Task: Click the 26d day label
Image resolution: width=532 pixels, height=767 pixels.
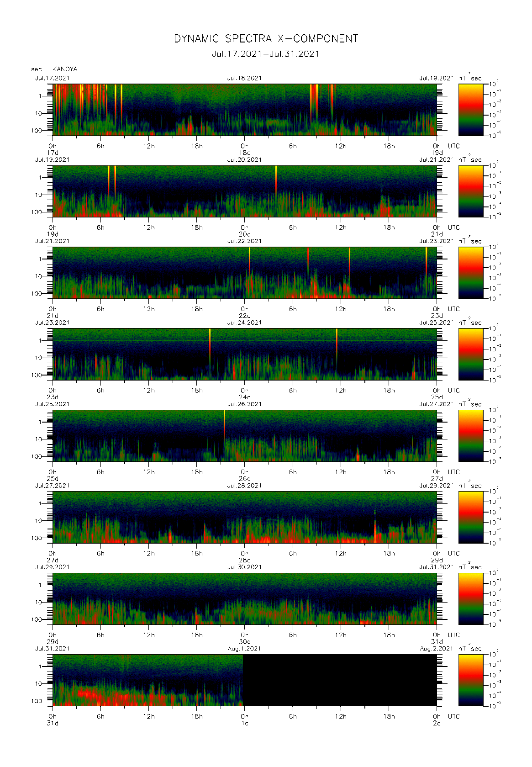Action: point(245,479)
